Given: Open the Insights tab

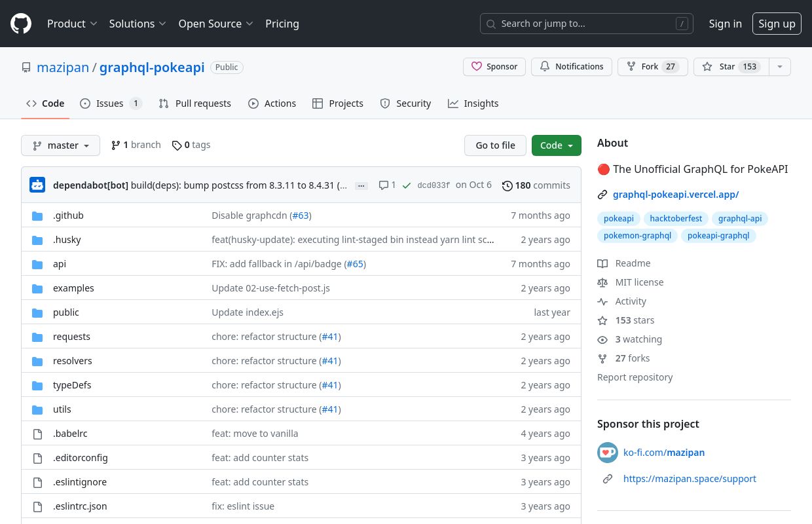Looking at the screenshot, I should [473, 103].
